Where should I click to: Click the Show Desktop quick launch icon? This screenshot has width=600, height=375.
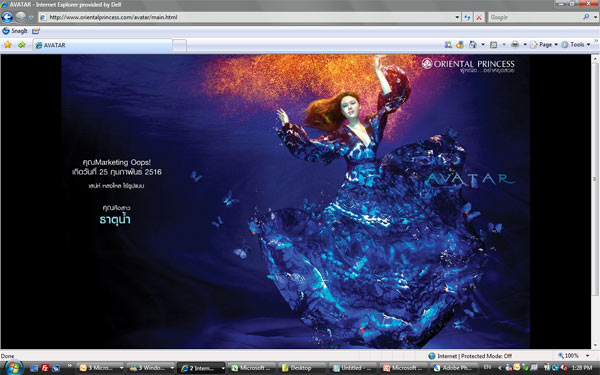[34, 368]
